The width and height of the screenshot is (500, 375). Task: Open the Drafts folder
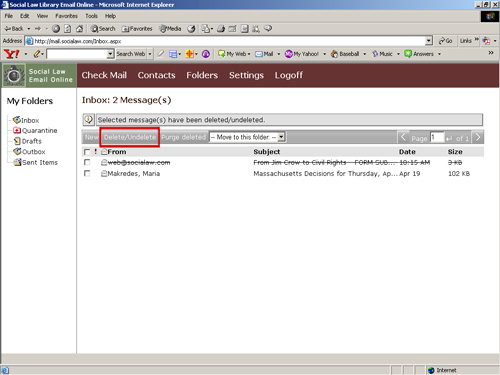tap(28, 141)
